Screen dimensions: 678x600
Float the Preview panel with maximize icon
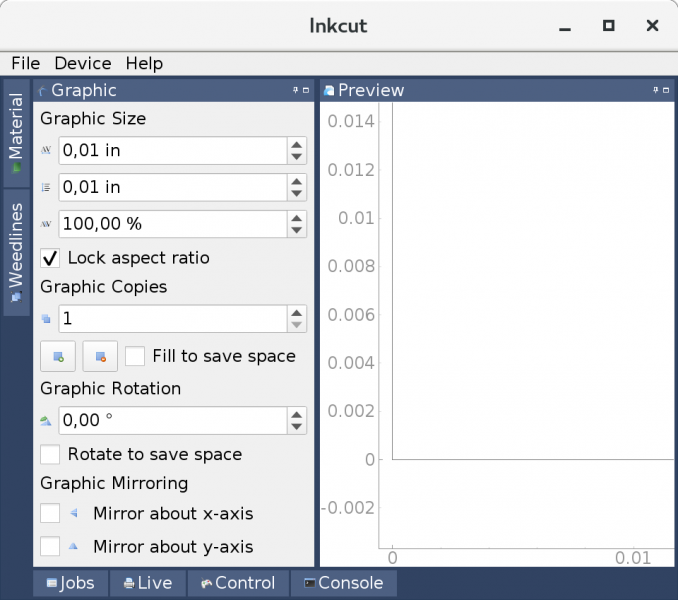(x=666, y=90)
